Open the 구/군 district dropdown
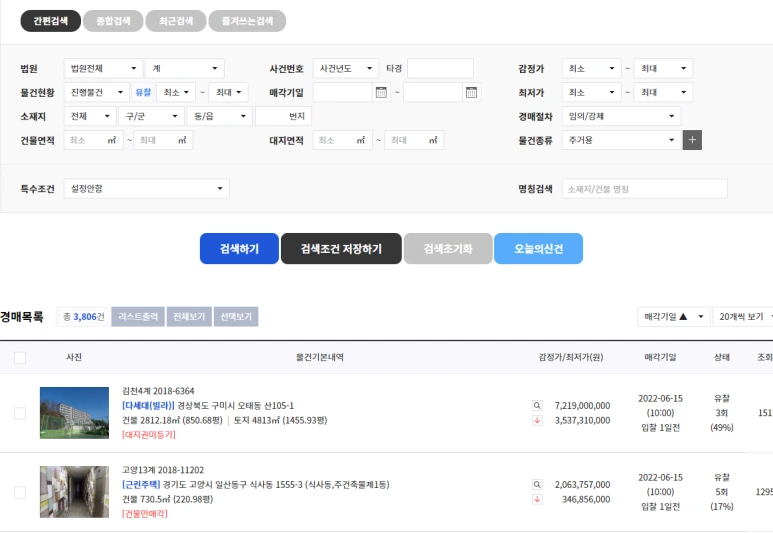This screenshot has width=773, height=533. [151, 116]
